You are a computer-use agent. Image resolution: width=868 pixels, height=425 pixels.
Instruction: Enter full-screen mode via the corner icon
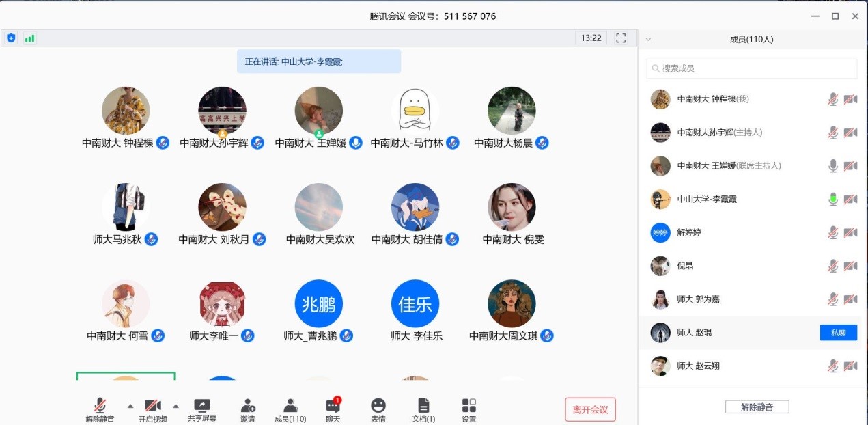(621, 38)
